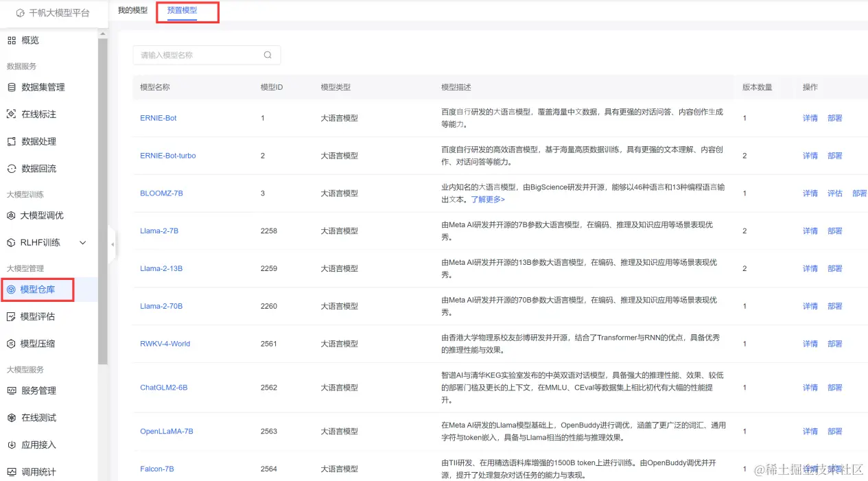Image resolution: width=868 pixels, height=481 pixels.
Task: Open the OpenLLaMA-7B model link
Action: (x=167, y=432)
